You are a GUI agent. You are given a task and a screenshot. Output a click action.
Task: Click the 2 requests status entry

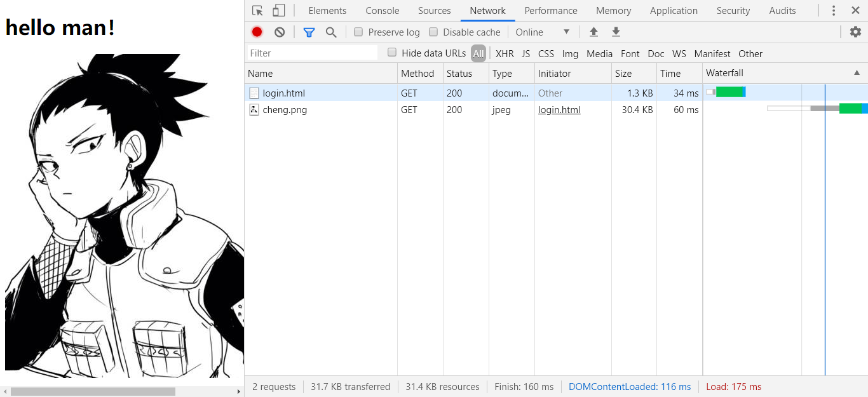coord(274,387)
